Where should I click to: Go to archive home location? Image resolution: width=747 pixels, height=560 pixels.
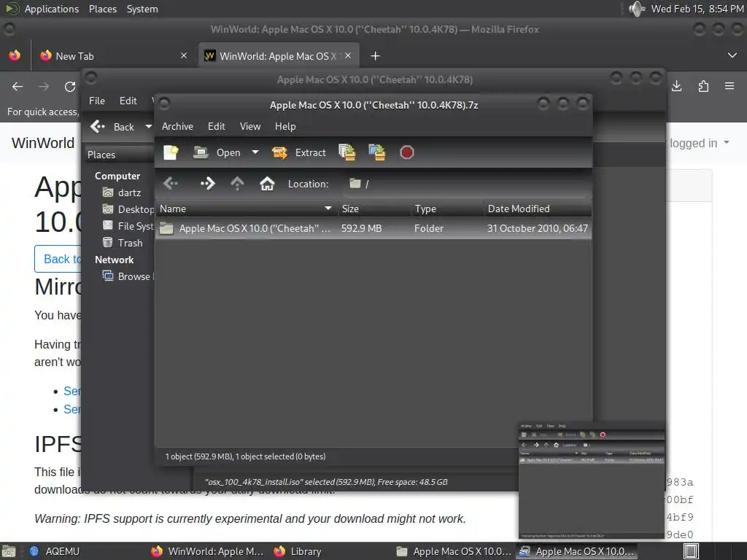[267, 184]
